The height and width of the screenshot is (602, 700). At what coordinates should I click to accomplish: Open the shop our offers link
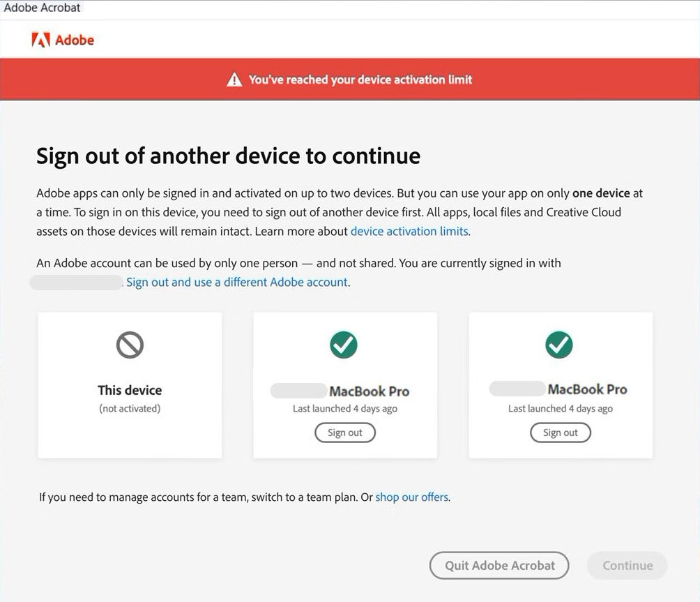[x=411, y=497]
